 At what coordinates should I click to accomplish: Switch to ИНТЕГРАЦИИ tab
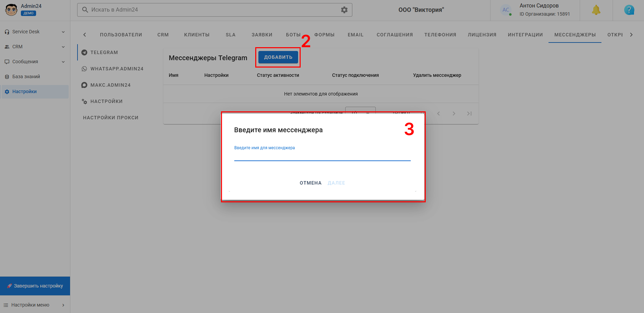coord(525,35)
